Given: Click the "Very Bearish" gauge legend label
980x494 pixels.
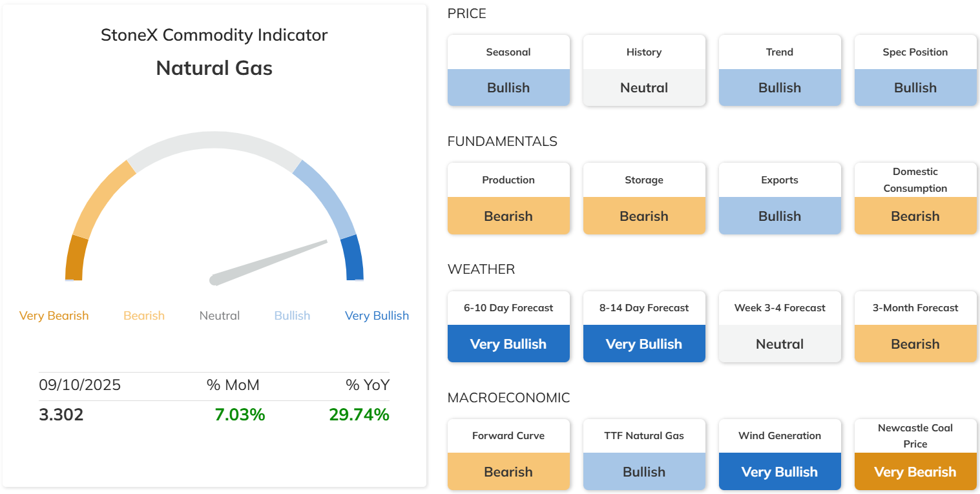Looking at the screenshot, I should 54,316.
